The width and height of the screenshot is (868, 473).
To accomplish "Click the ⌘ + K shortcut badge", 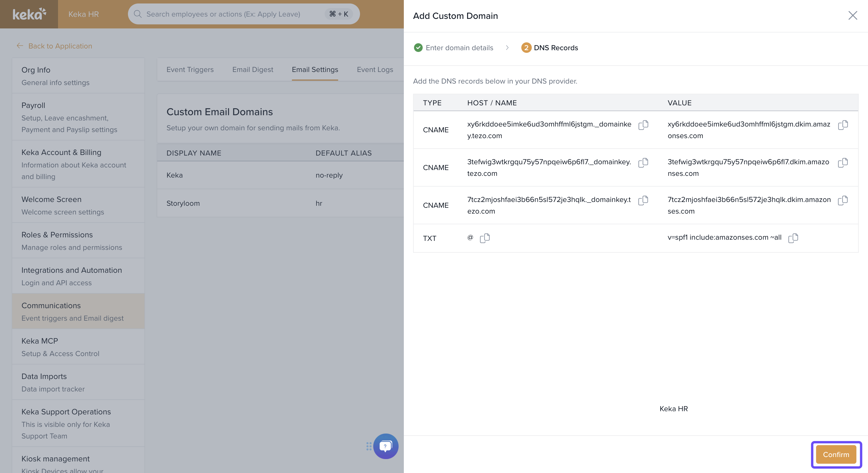I will (339, 14).
